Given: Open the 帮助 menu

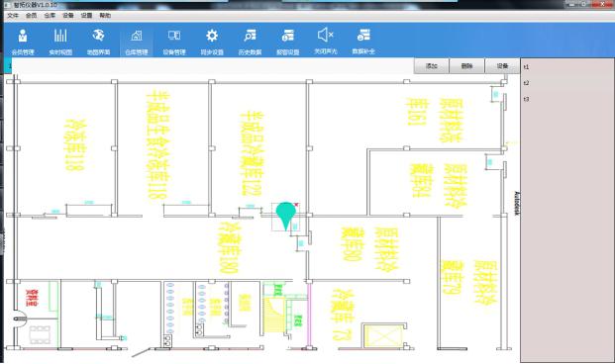Looking at the screenshot, I should 105,15.
